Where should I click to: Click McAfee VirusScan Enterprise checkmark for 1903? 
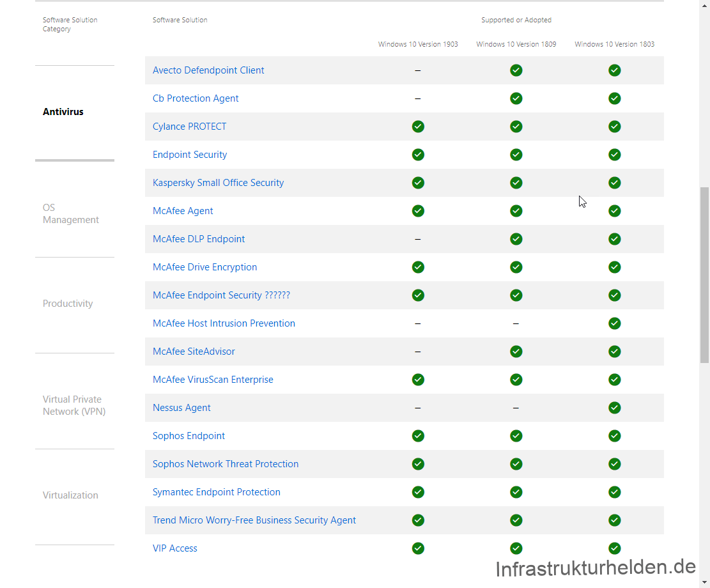[x=418, y=379]
